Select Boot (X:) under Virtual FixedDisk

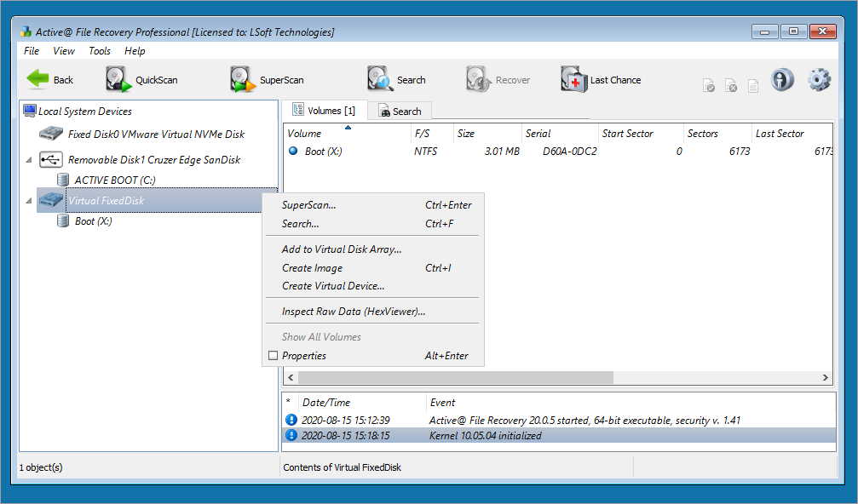coord(93,220)
